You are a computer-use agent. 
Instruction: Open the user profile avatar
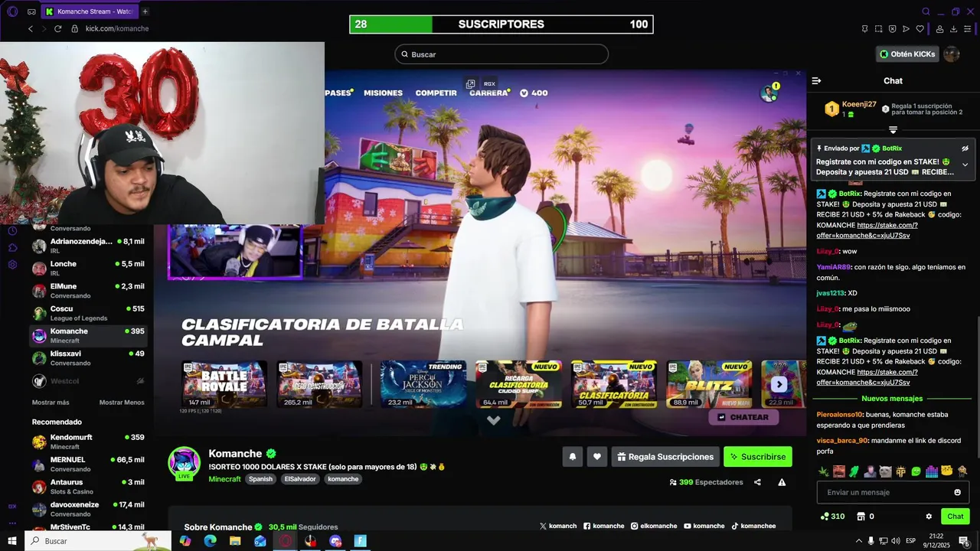[952, 54]
